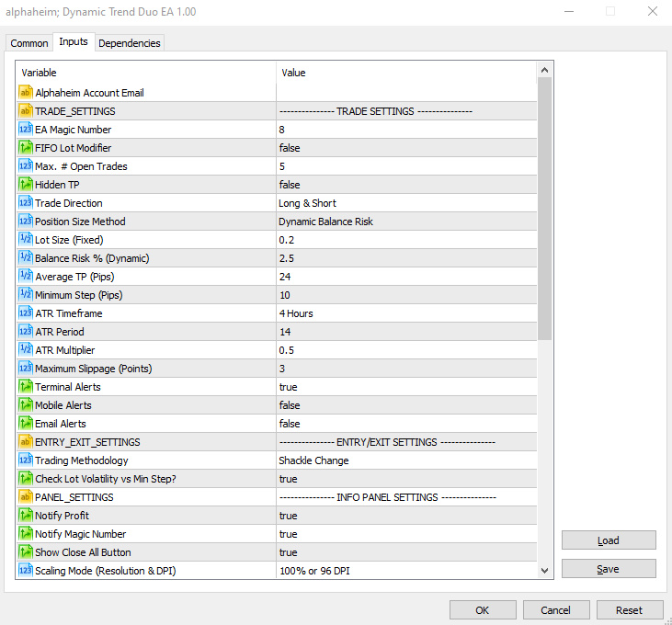672x625 pixels.
Task: Select the Inputs tab
Action: point(74,41)
